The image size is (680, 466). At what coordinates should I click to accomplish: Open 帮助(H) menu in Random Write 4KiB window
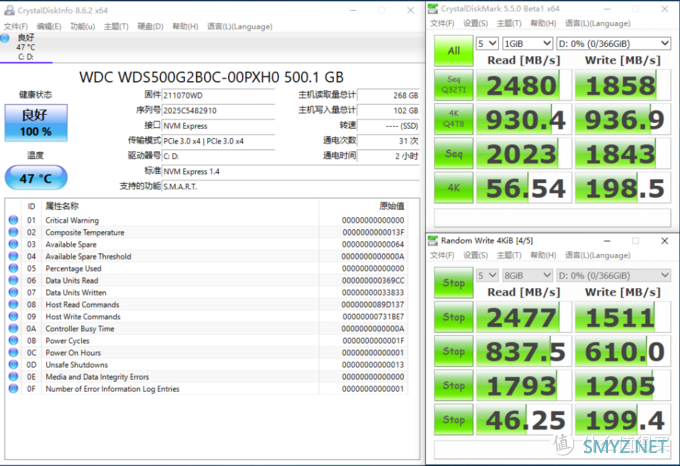coord(543,255)
